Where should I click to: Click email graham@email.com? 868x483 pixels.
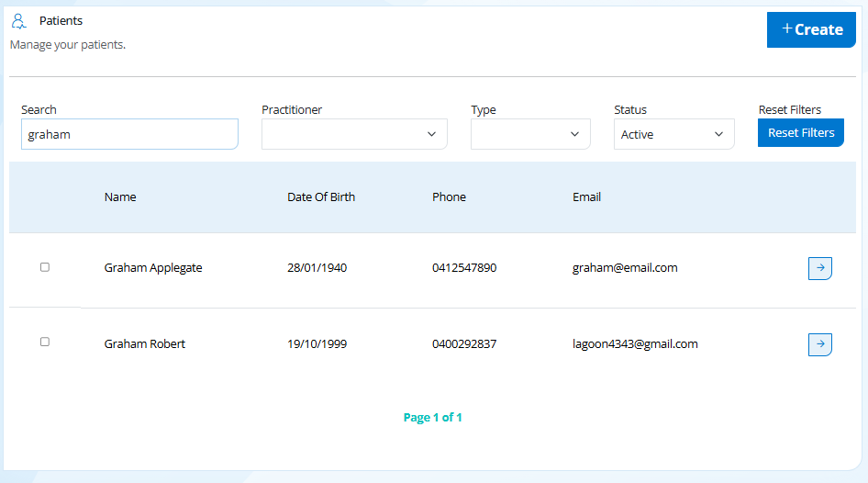[x=625, y=268]
